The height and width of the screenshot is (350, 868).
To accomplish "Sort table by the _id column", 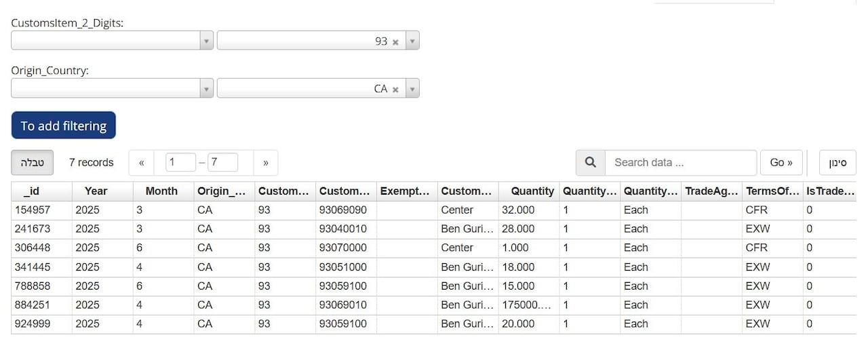I will [x=31, y=191].
